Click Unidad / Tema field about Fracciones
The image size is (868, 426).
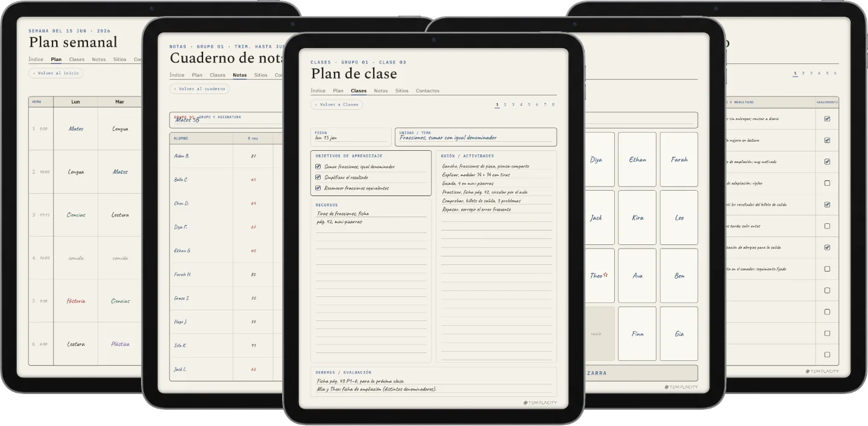click(x=476, y=136)
